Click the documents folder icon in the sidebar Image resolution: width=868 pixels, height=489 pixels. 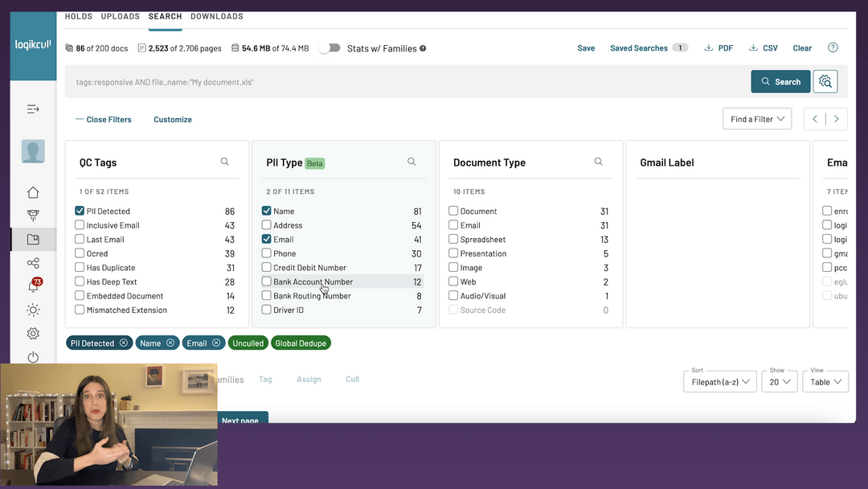pos(33,239)
